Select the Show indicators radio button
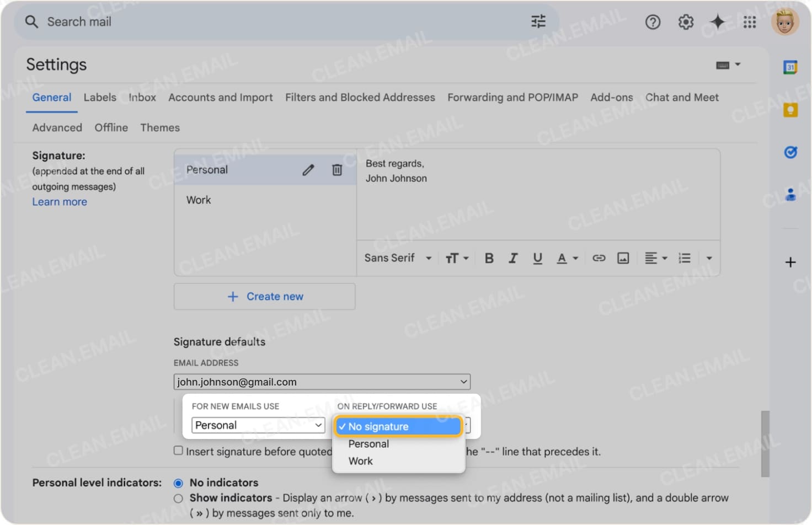This screenshot has width=812, height=525. click(178, 498)
